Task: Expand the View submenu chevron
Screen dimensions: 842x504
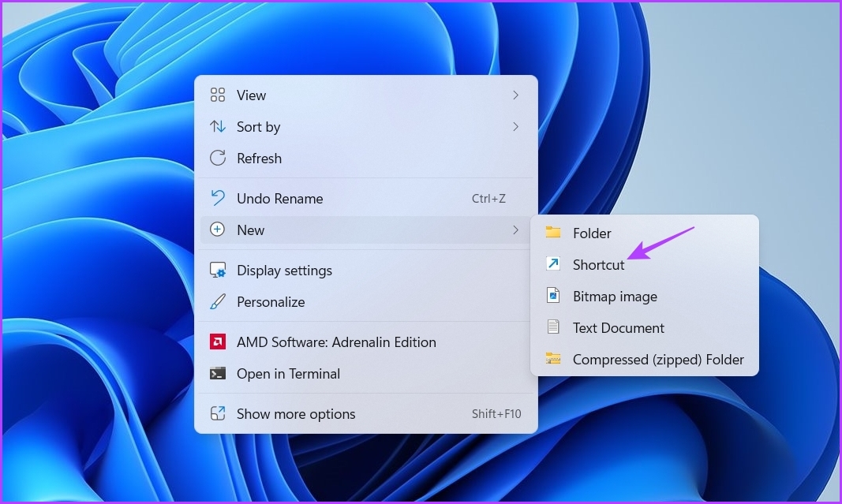Action: click(515, 95)
